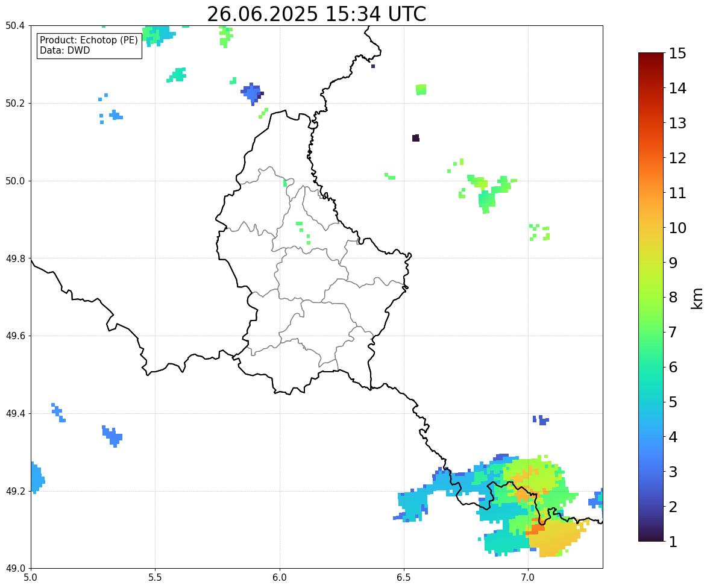Click the '2' colorbar tick label
The image size is (710, 588).
pyautogui.click(x=673, y=507)
